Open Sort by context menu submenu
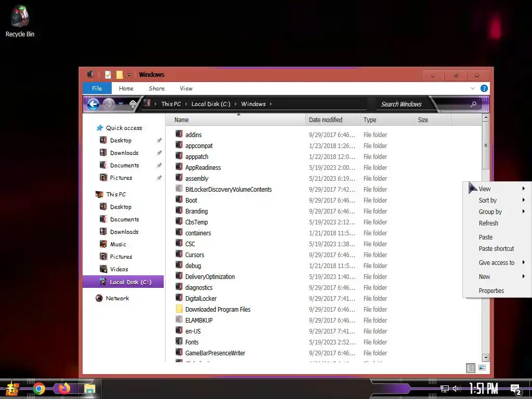The width and height of the screenshot is (532, 399). pos(497,200)
